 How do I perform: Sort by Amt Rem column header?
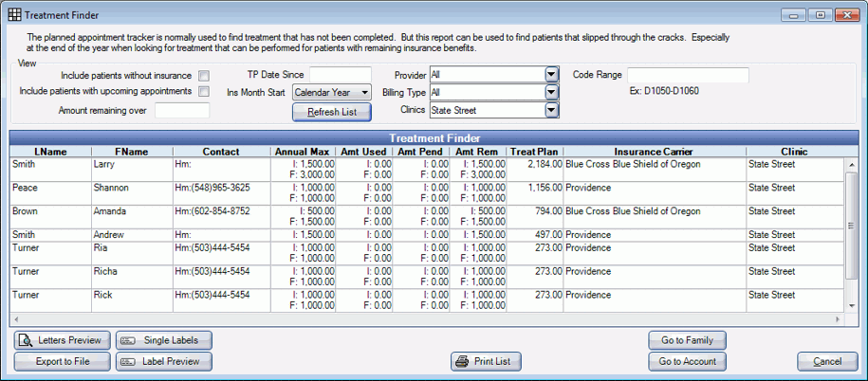pos(478,152)
